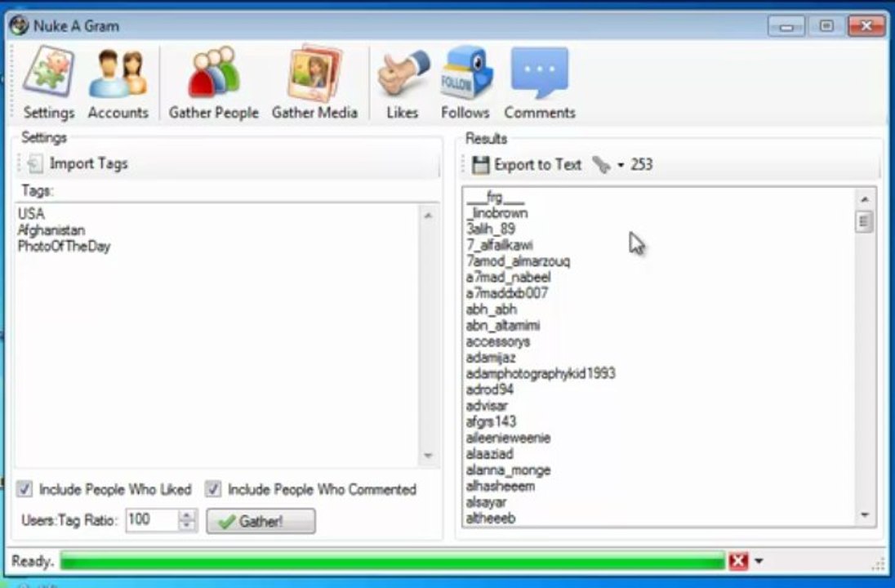Click the Tags list scroll up arrow
Viewport: 895px width, 588px height.
(428, 216)
